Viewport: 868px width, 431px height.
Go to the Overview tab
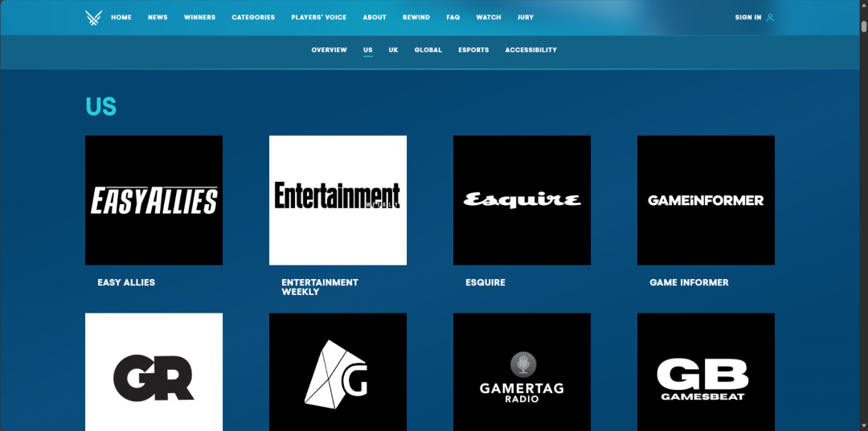pyautogui.click(x=329, y=50)
